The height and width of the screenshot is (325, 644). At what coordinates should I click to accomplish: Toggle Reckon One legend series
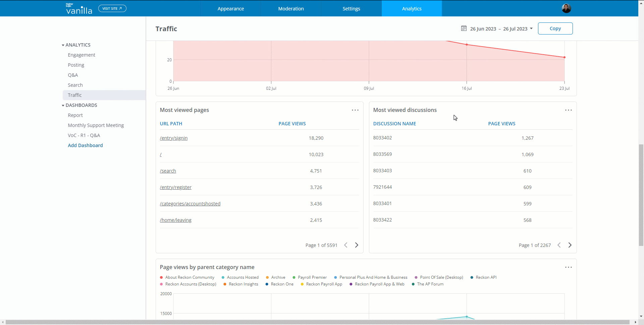(x=279, y=284)
